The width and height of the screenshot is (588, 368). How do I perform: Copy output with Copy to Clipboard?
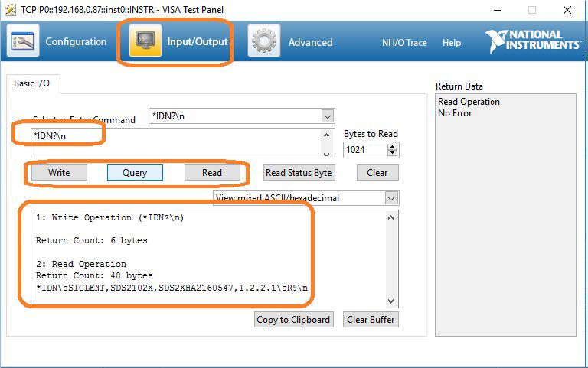294,320
